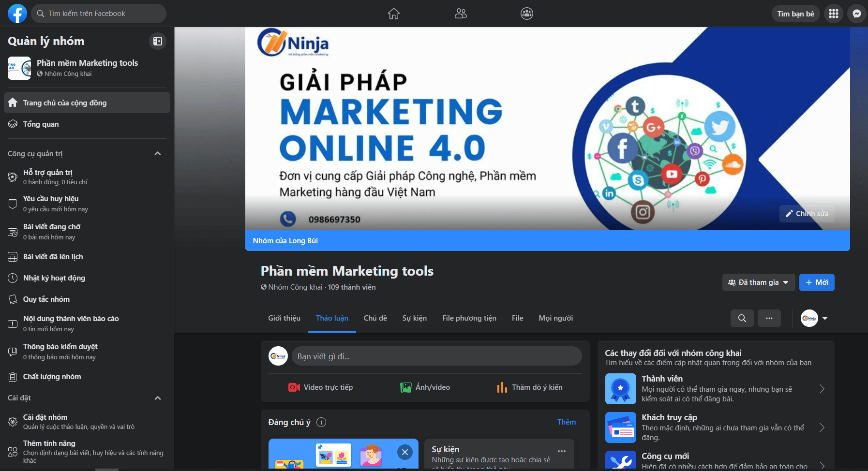Switch to the File phương tiện tab
The height and width of the screenshot is (471, 868).
tap(469, 318)
